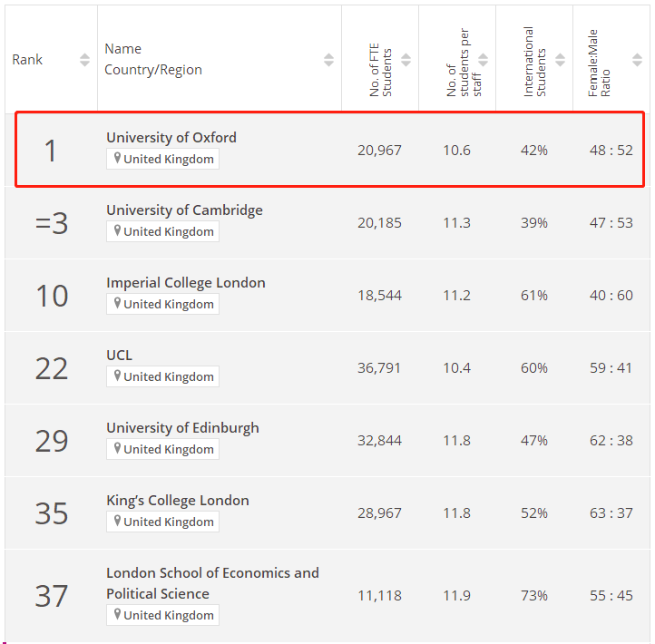Image resolution: width=655 pixels, height=644 pixels.
Task: Sort table by Rank column arrows
Action: click(x=84, y=60)
